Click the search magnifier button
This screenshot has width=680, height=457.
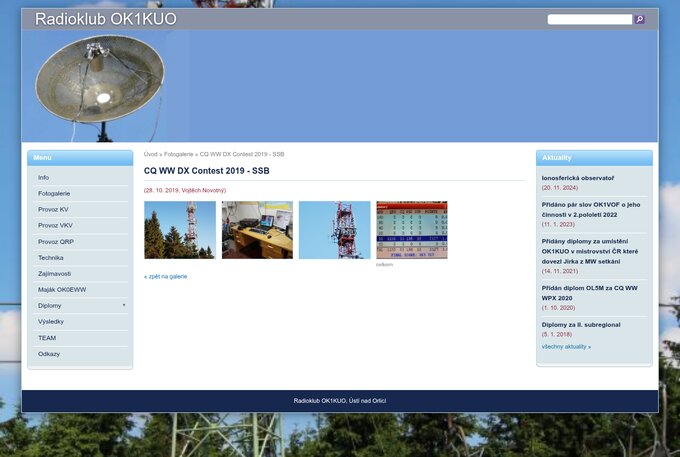tap(639, 19)
